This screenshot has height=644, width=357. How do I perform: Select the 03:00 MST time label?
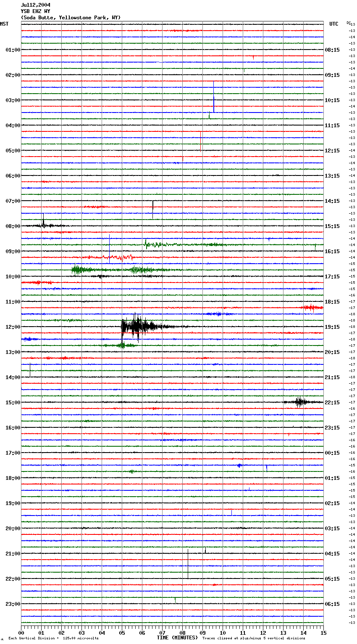point(13,100)
